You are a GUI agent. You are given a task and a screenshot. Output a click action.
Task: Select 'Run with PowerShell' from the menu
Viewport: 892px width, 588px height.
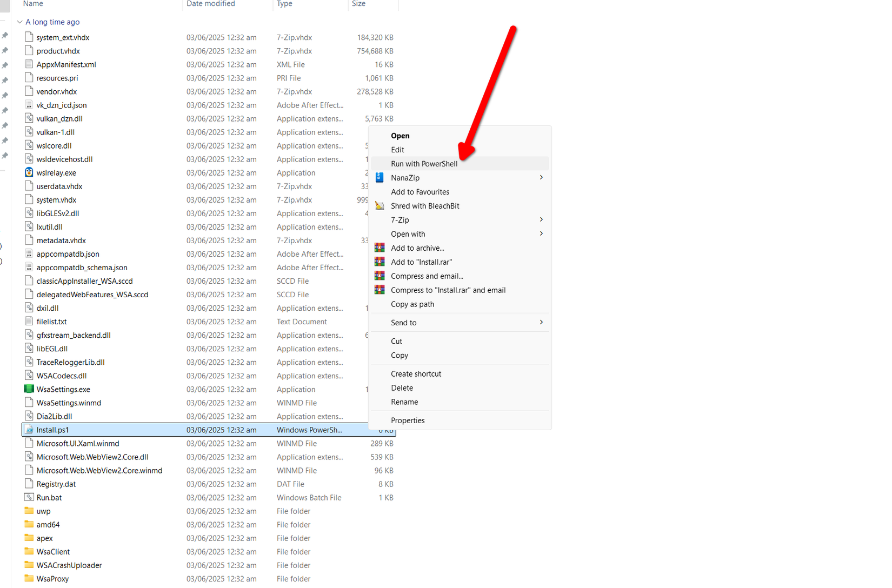424,163
